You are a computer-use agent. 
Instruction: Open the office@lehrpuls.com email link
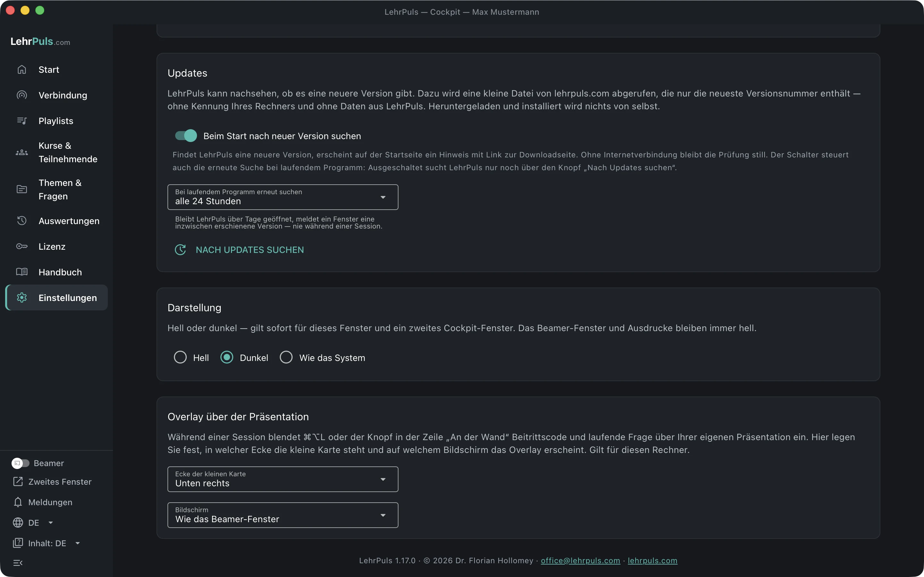pos(580,561)
